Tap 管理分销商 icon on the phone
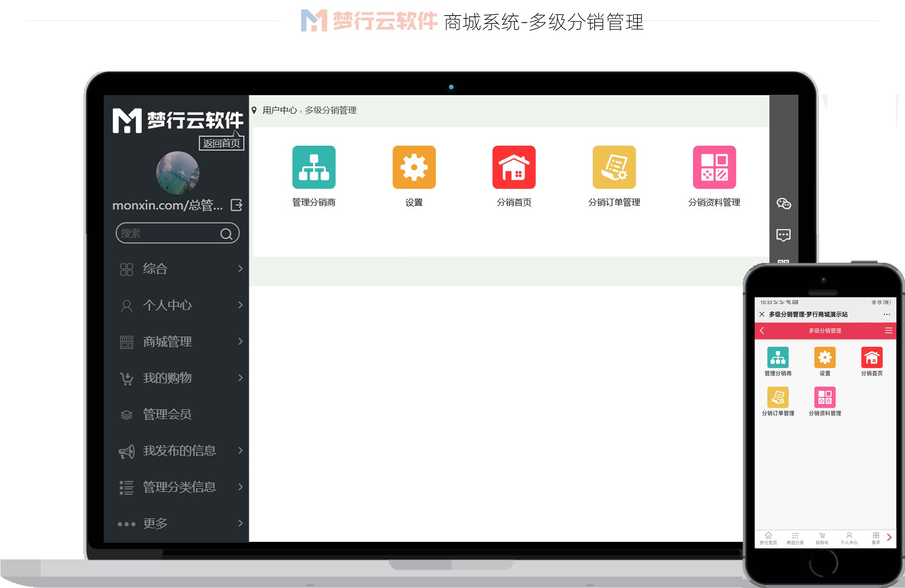This screenshot has height=588, width=905. [778, 357]
